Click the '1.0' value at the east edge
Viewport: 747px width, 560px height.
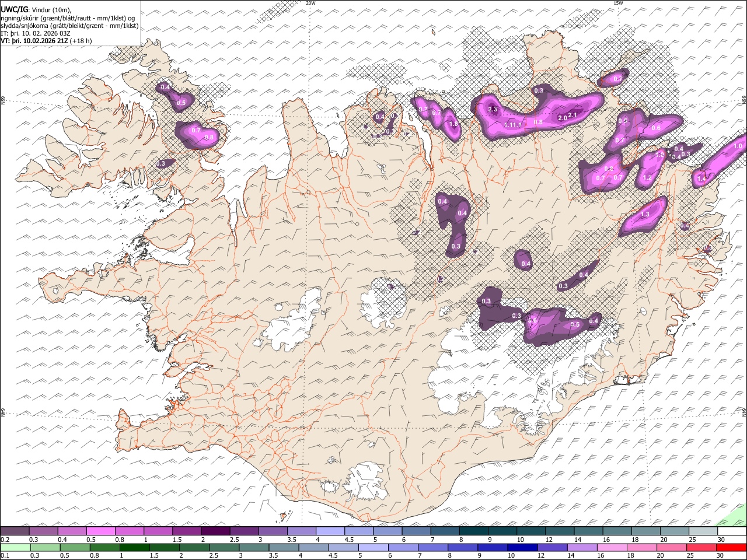click(738, 146)
